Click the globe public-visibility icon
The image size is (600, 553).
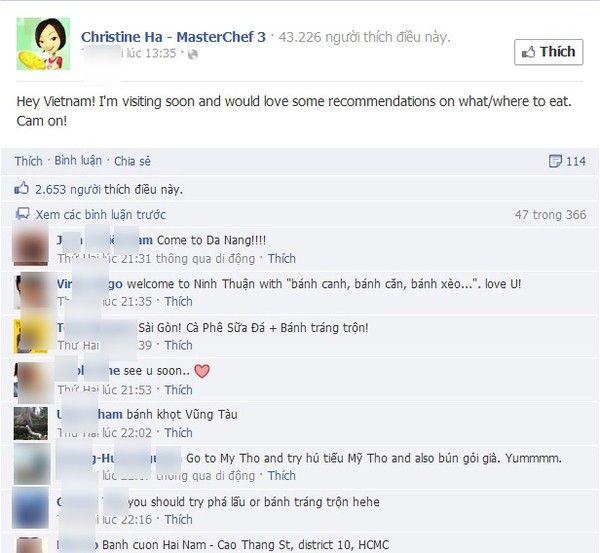pos(192,54)
